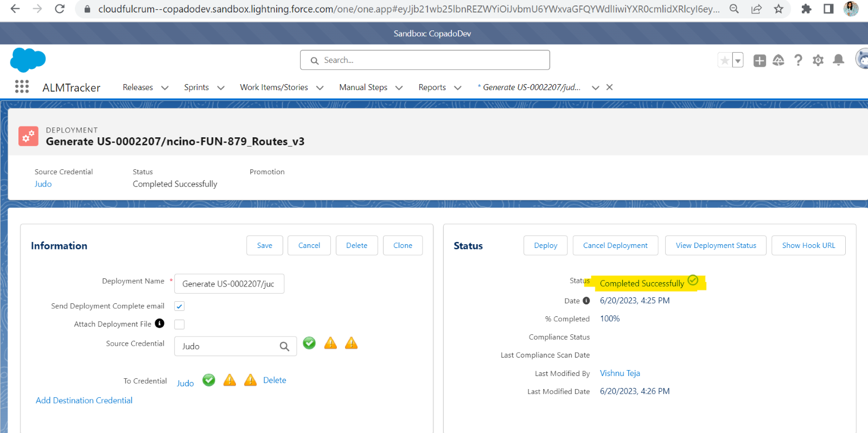Click Cancel in Information section
868x433 pixels.
309,245
